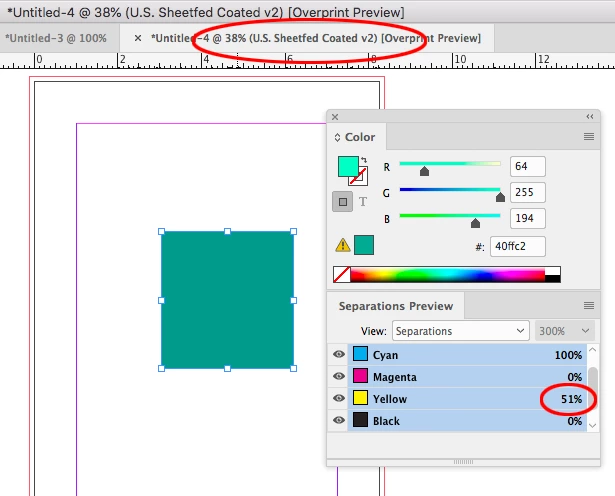Click the horizontal ruler at 10
This screenshot has width=615, height=496.
click(x=459, y=60)
